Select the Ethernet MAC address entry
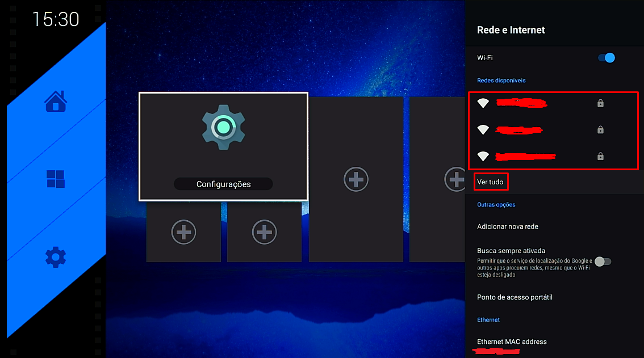 click(512, 342)
